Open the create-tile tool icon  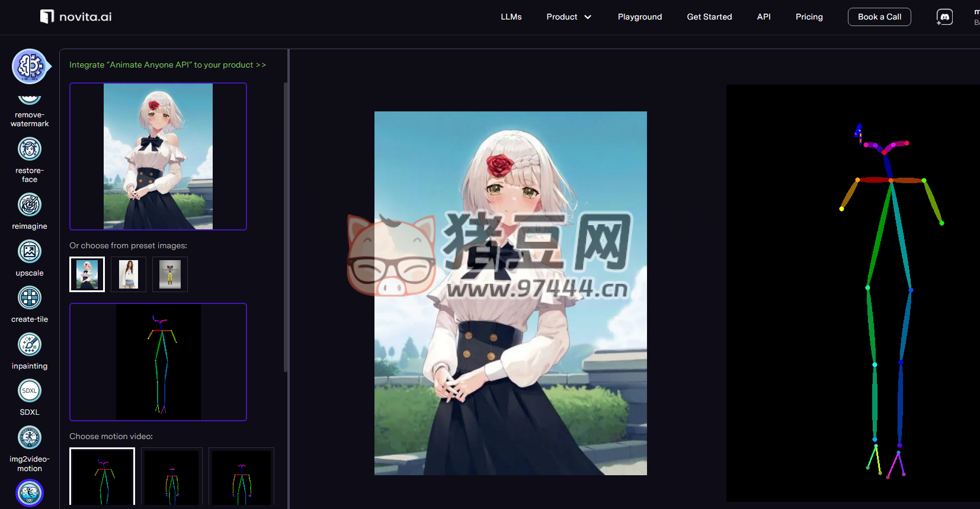click(30, 297)
